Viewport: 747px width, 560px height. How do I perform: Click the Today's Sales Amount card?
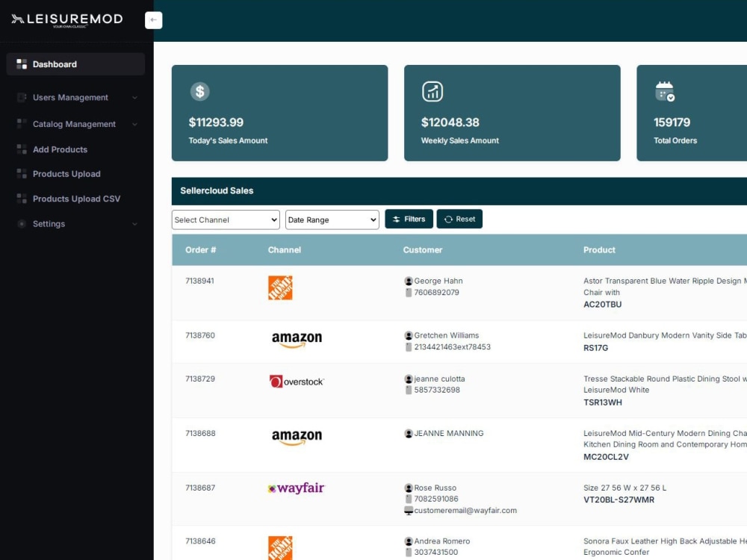click(x=279, y=113)
